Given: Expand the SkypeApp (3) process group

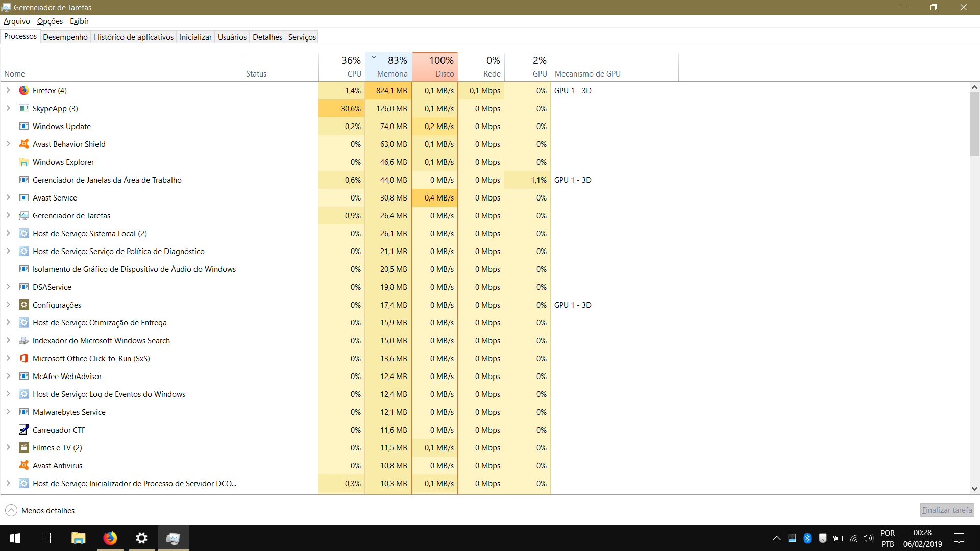Looking at the screenshot, I should [x=8, y=108].
